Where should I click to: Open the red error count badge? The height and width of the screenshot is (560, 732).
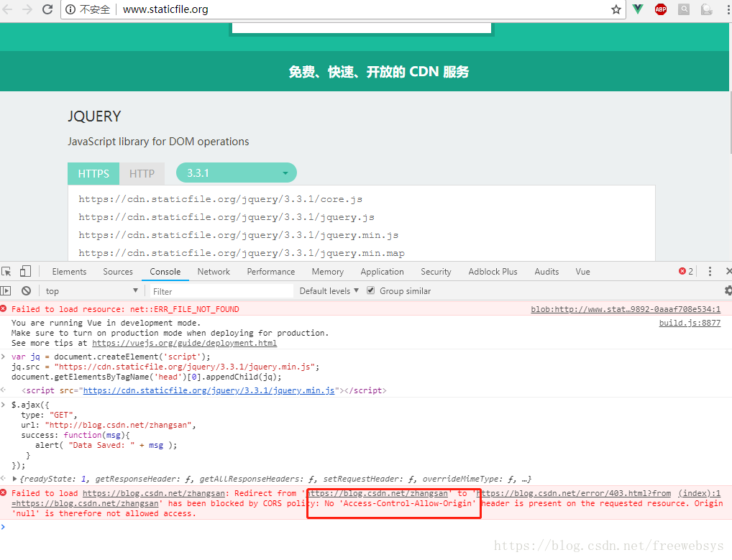point(686,271)
